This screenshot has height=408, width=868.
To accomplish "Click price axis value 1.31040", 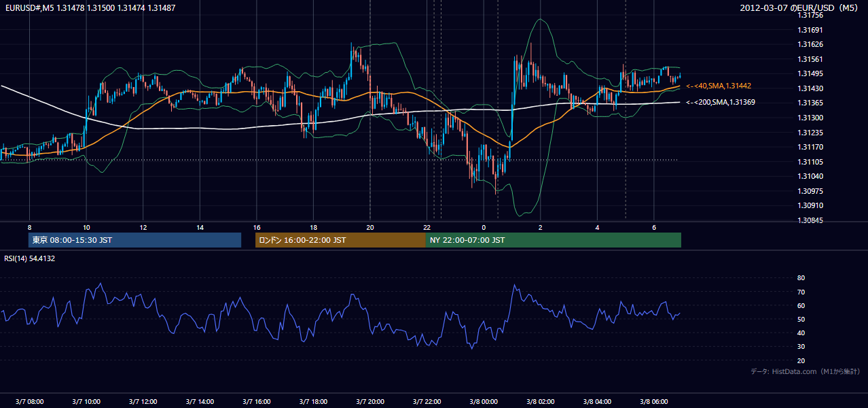I will 810,176.
